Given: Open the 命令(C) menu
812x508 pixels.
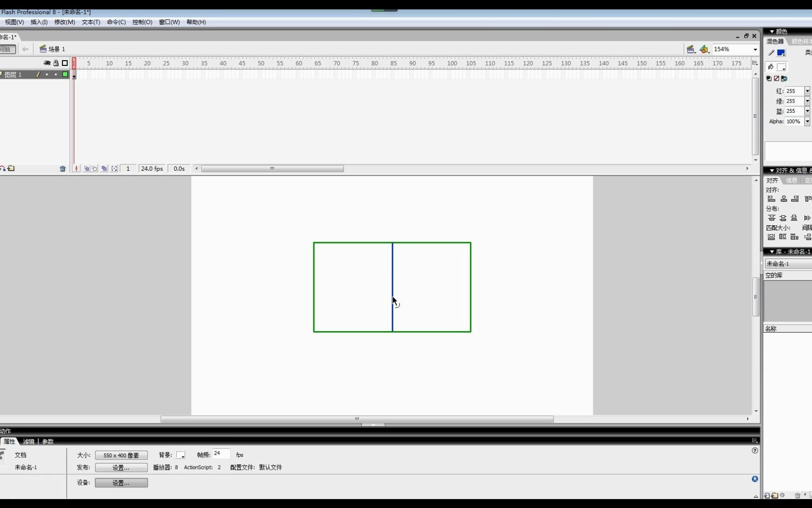Looking at the screenshot, I should 116,22.
